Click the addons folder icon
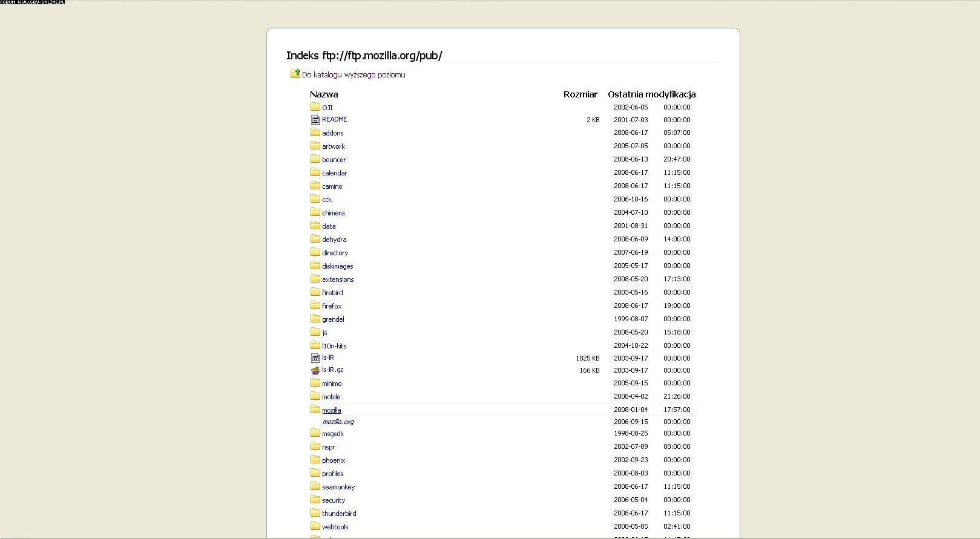The height and width of the screenshot is (539, 980). point(315,132)
